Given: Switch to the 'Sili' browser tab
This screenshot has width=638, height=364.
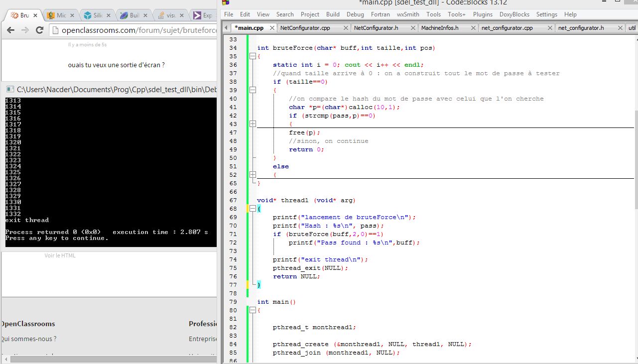Looking at the screenshot, I should pos(98,15).
